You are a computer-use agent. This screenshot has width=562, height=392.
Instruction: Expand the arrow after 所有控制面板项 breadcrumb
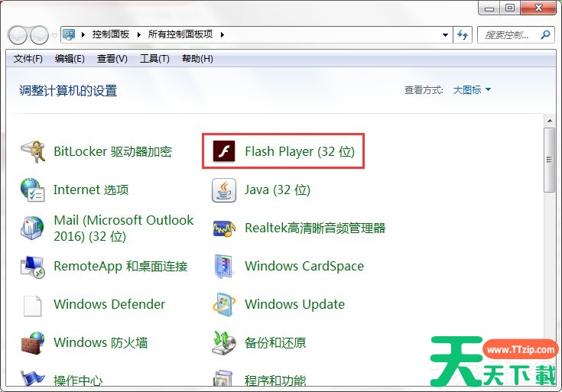point(223,34)
